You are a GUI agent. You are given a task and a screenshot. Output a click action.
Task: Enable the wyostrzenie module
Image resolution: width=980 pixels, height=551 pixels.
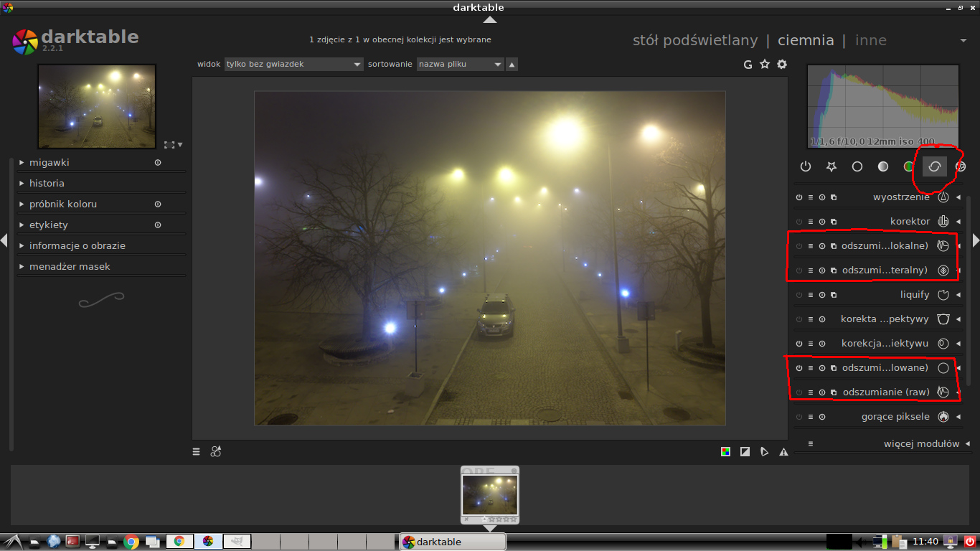[x=799, y=197]
